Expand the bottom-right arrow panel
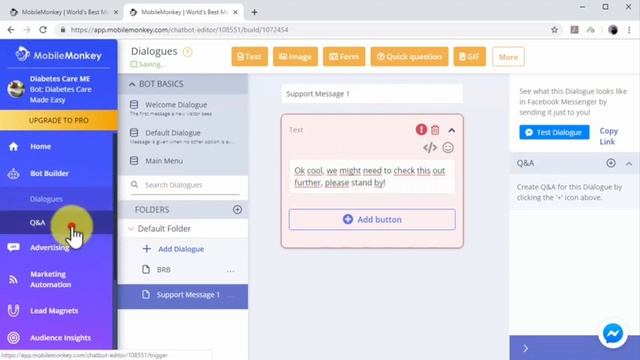Image resolution: width=640 pixels, height=360 pixels. coord(526,348)
